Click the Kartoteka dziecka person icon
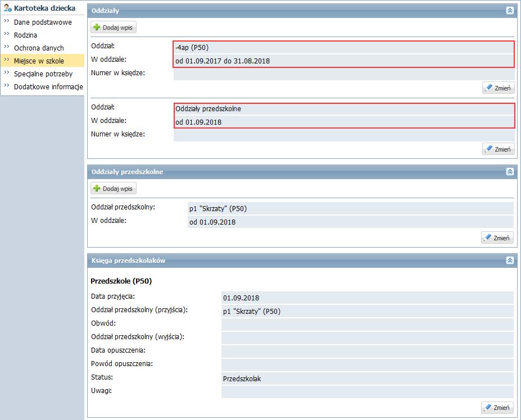The image size is (521, 420). tap(8, 8)
